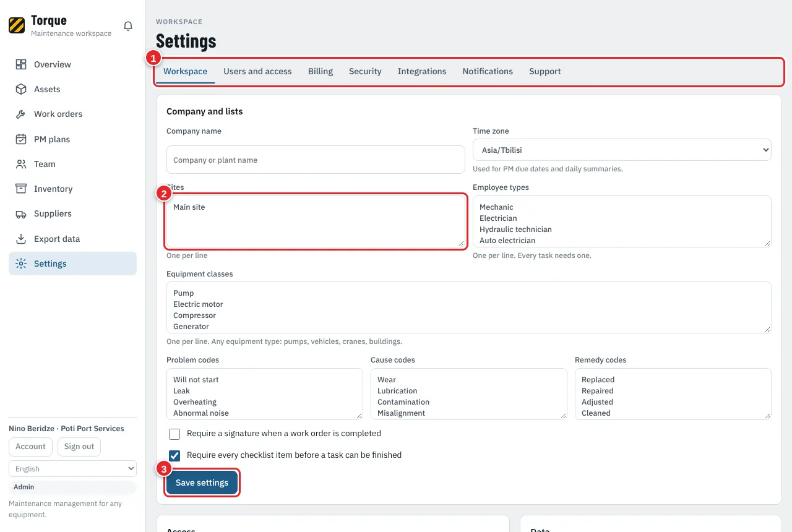Viewport: 792px width, 532px height.
Task: Select the Integrations tab
Action: 422,71
